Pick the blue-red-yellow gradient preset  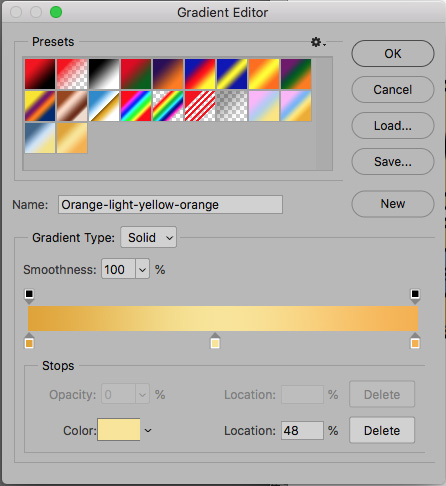[x=200, y=74]
